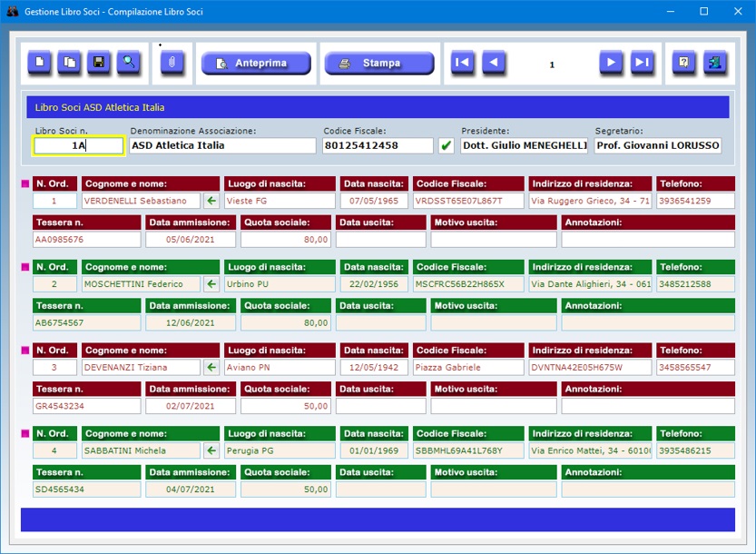
Task: Click fiscal code SBBMHL69A41L768Y
Action: click(468, 450)
